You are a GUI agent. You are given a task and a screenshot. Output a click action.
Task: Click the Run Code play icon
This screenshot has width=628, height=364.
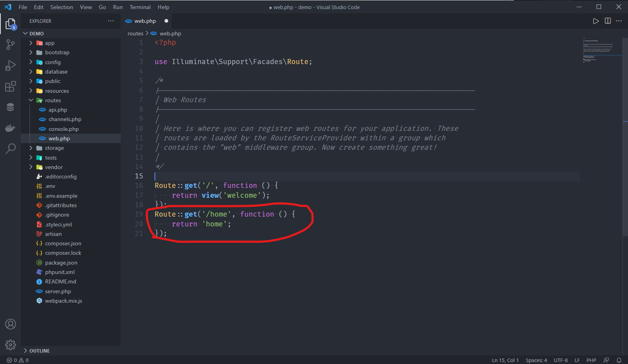pyautogui.click(x=596, y=21)
